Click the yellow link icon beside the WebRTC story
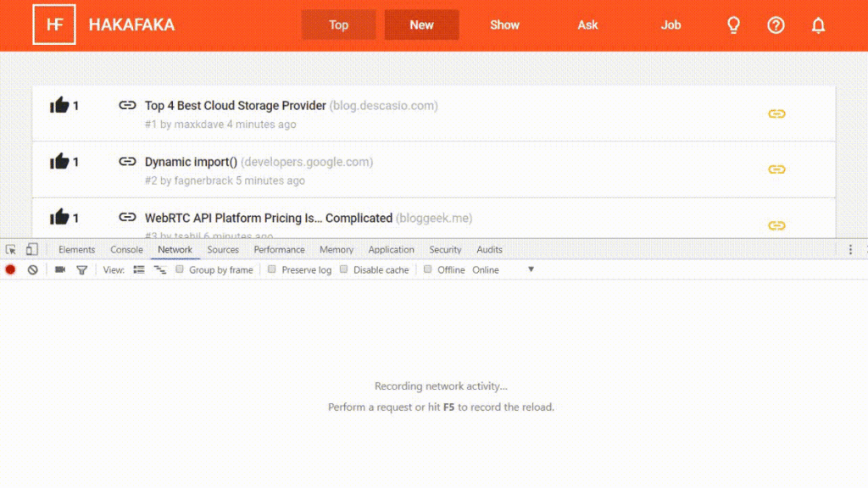The width and height of the screenshot is (868, 488). pos(776,225)
